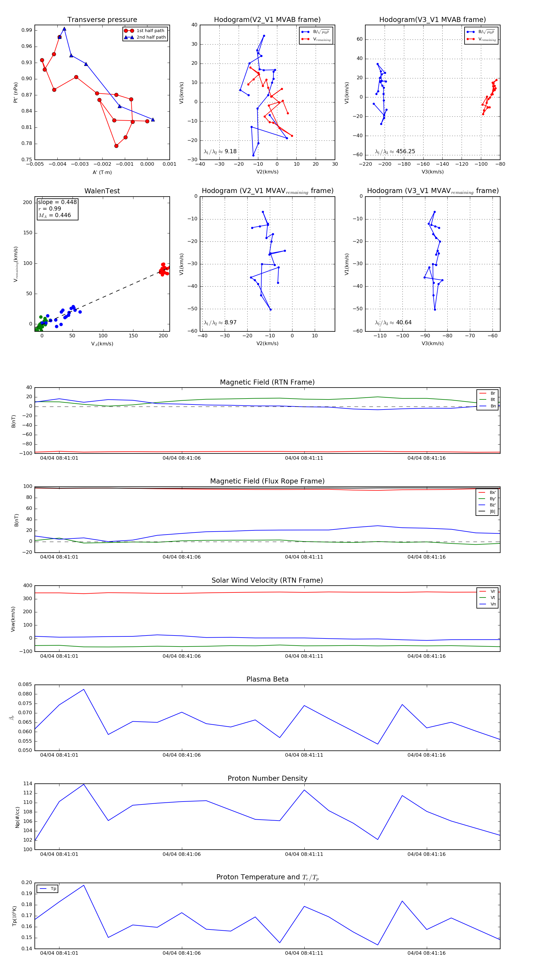Click the A' (T·m) axis label
The image size is (535, 980).
pyautogui.click(x=102, y=172)
